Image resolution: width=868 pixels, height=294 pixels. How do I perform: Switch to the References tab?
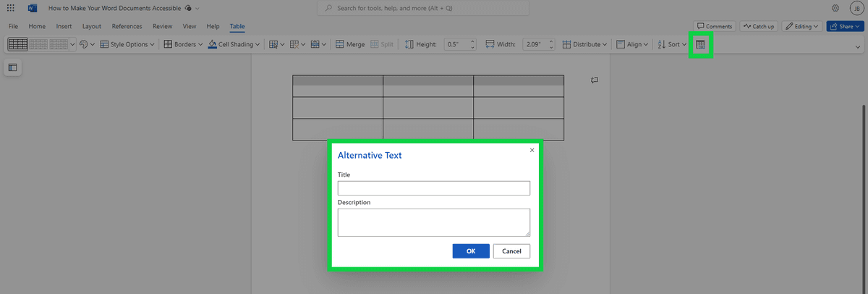[127, 26]
